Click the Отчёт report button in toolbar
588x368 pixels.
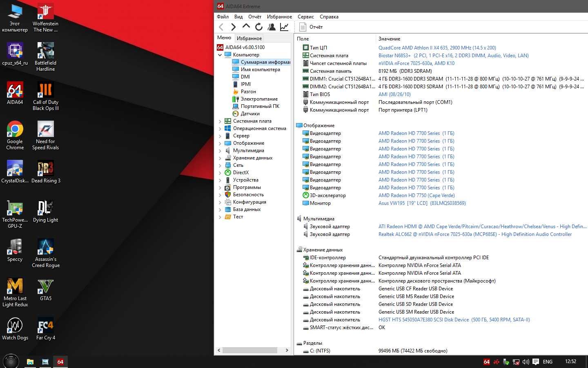(311, 27)
